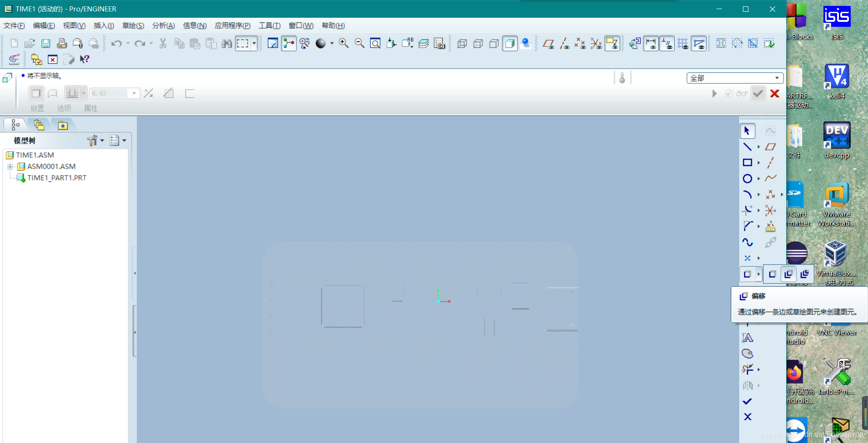Toggle datum axes display
868x443 pixels.
[564, 43]
